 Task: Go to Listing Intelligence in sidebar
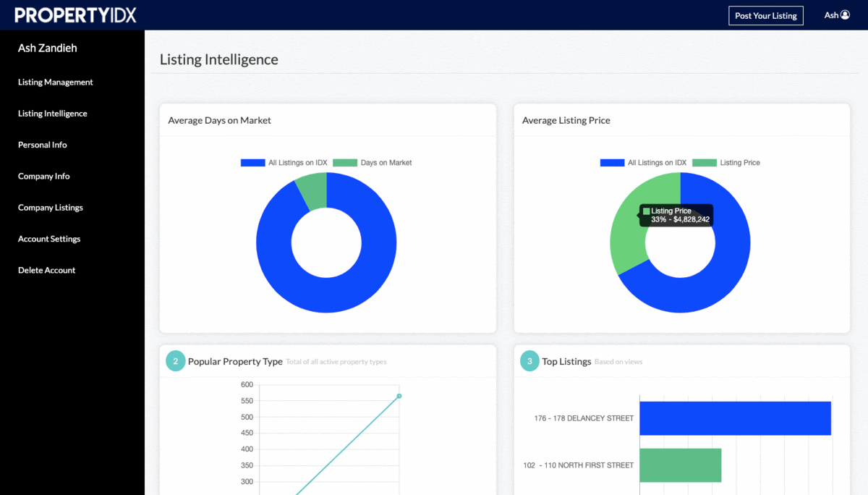pos(53,114)
